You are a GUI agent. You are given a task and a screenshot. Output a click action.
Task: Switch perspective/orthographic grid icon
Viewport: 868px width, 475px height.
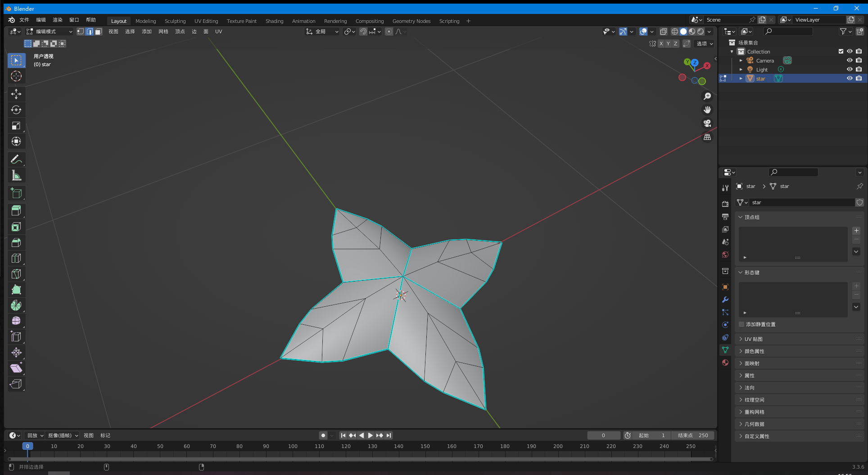pyautogui.click(x=707, y=137)
